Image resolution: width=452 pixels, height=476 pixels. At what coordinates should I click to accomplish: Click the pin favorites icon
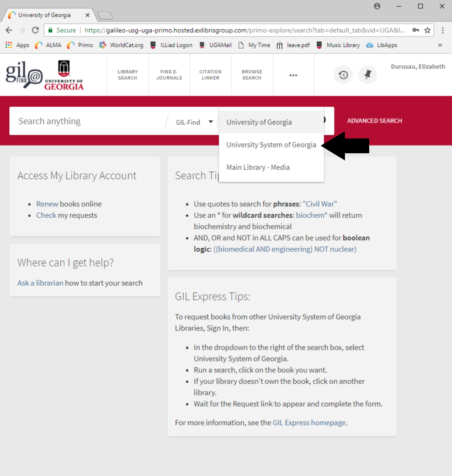tap(368, 75)
